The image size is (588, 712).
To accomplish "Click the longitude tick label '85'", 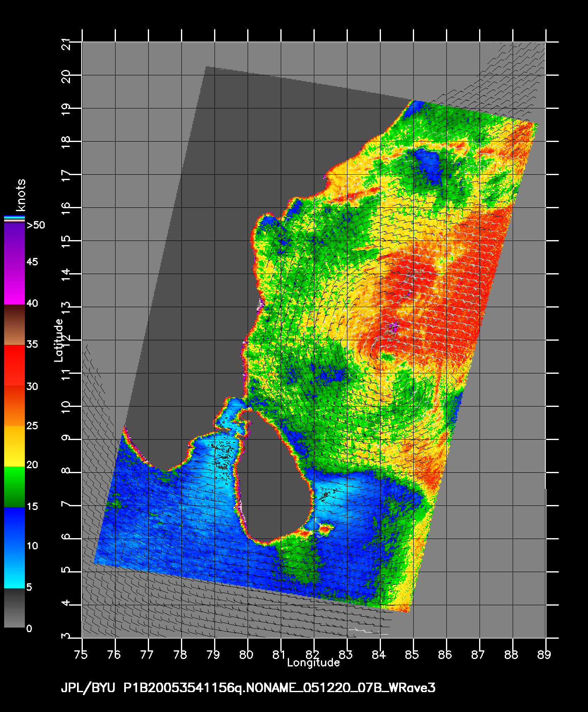I will pyautogui.click(x=412, y=654).
